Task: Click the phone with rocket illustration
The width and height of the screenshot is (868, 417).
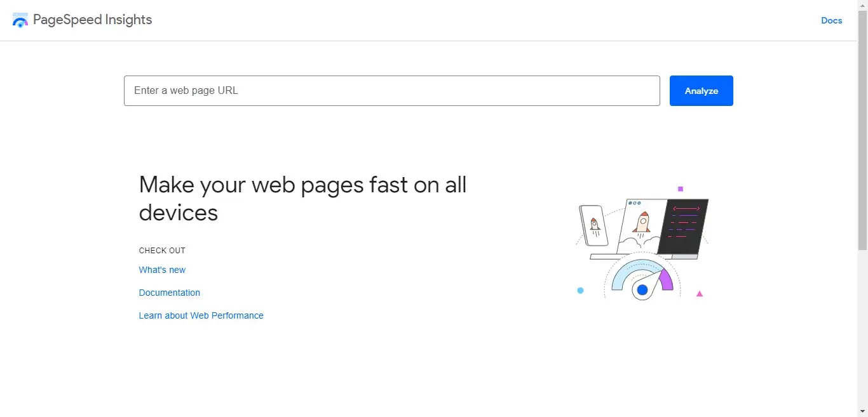Action: [x=593, y=225]
